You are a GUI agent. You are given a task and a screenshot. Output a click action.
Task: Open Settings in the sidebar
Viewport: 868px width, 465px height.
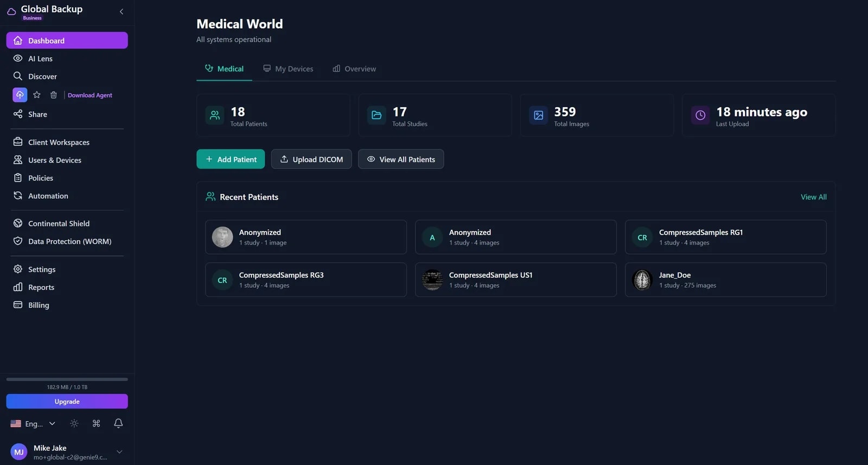click(67, 269)
